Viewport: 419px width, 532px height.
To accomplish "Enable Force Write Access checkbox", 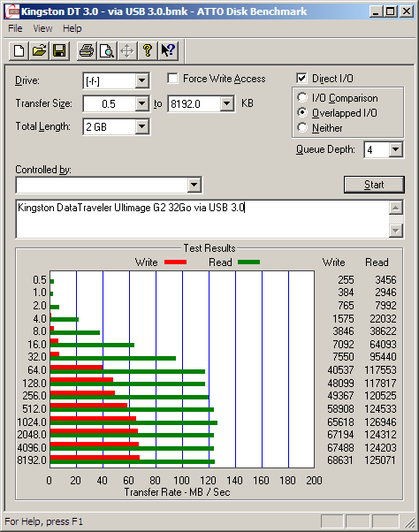I will tap(172, 79).
